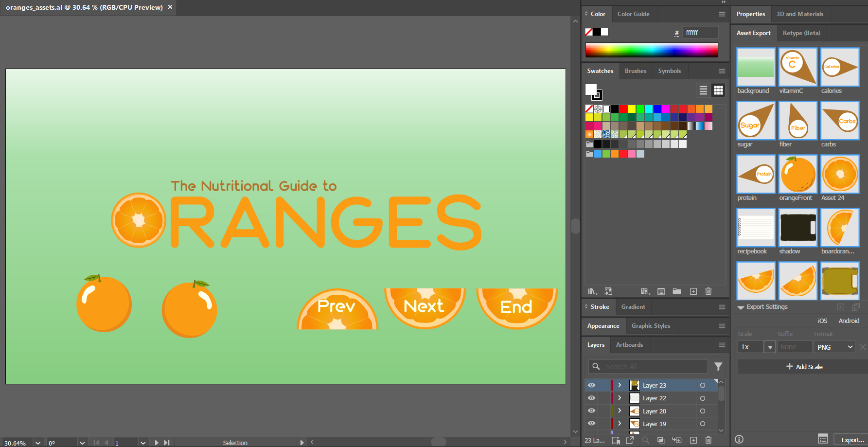Select the orangeFront asset thumbnail

pos(797,174)
